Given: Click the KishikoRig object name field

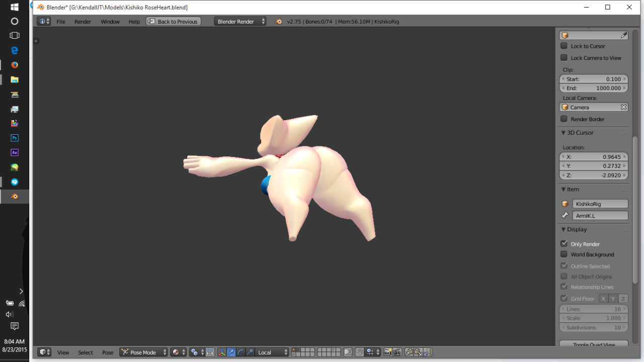Looking at the screenshot, I should (x=600, y=204).
